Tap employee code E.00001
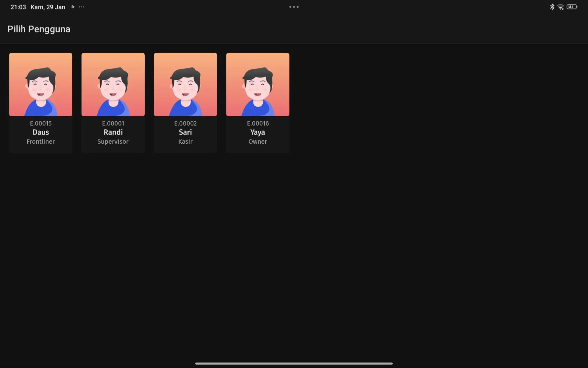Screen dimensions: 588x368 (x=113, y=123)
